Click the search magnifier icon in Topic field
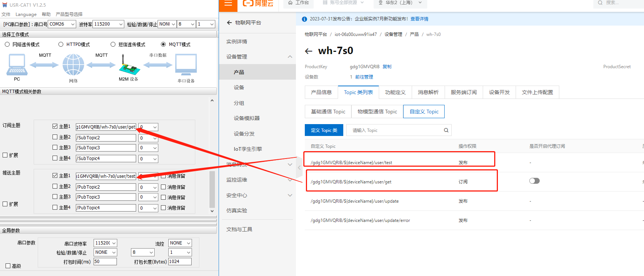The height and width of the screenshot is (276, 644). [446, 130]
